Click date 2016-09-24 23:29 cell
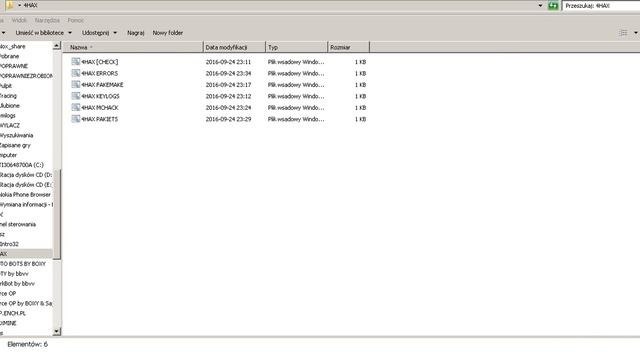Screen dimensions: 640x360 coord(228,119)
